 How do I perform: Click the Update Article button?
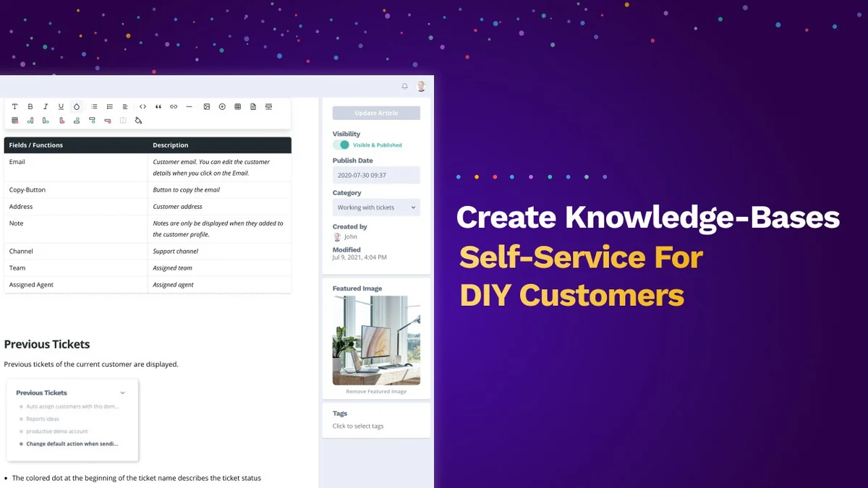tap(376, 113)
